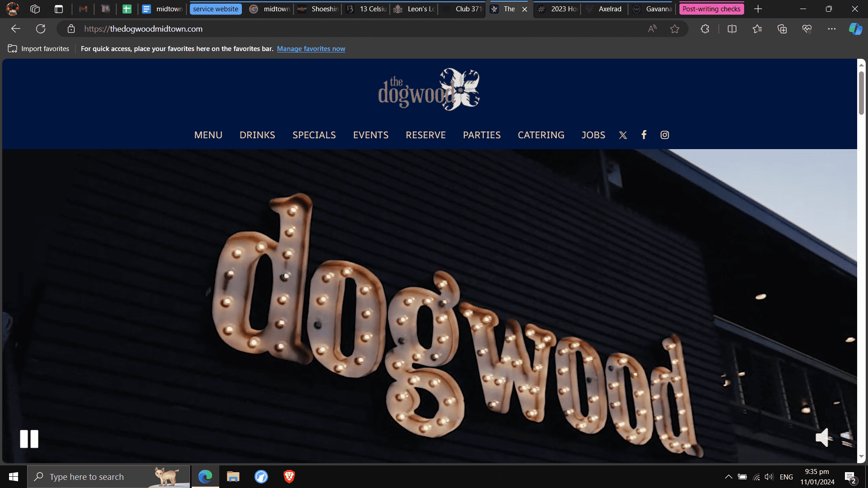Open Windows Start menu
The width and height of the screenshot is (868, 488).
14,477
